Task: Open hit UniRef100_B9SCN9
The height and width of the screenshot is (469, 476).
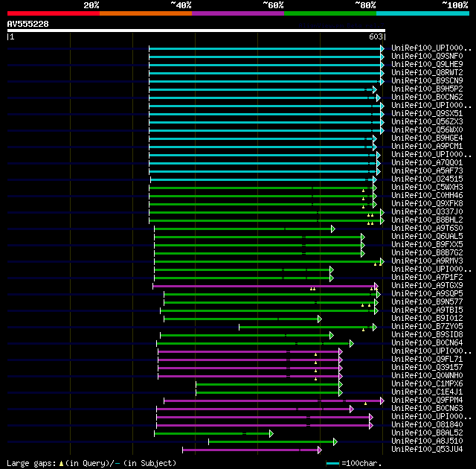Action: (427, 81)
